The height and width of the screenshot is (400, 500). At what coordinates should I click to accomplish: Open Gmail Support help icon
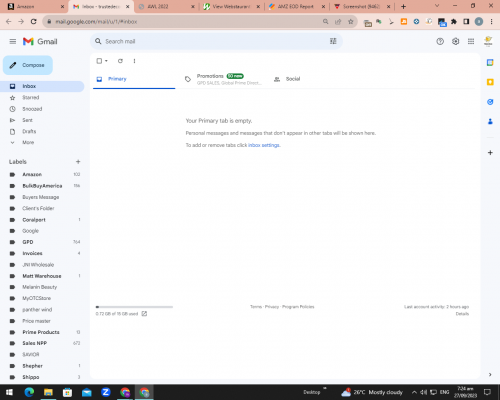[x=440, y=41]
